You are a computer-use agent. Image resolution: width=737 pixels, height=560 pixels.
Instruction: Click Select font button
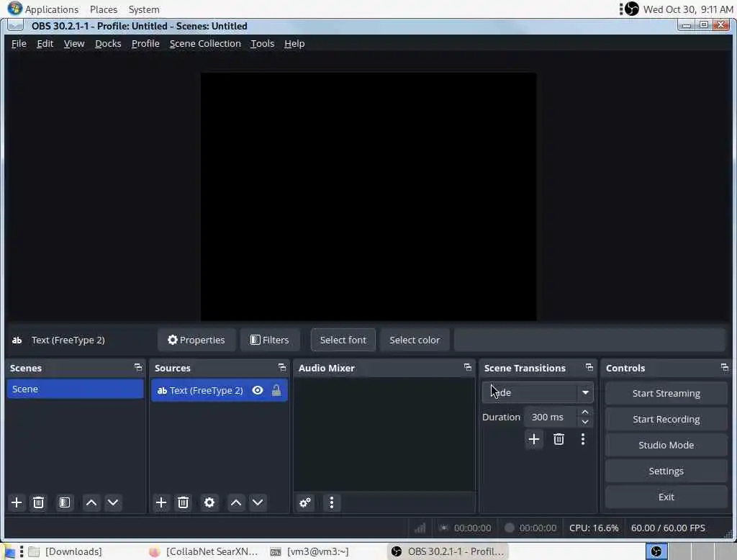(343, 340)
